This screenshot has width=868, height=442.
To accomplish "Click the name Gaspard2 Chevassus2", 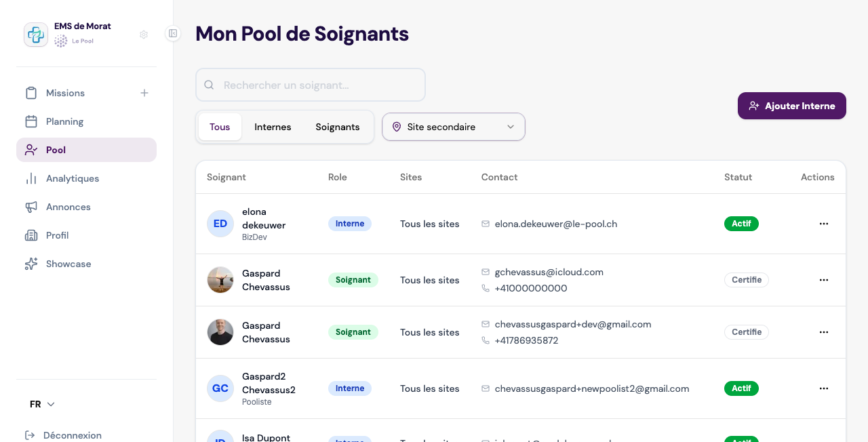I will 269,383.
